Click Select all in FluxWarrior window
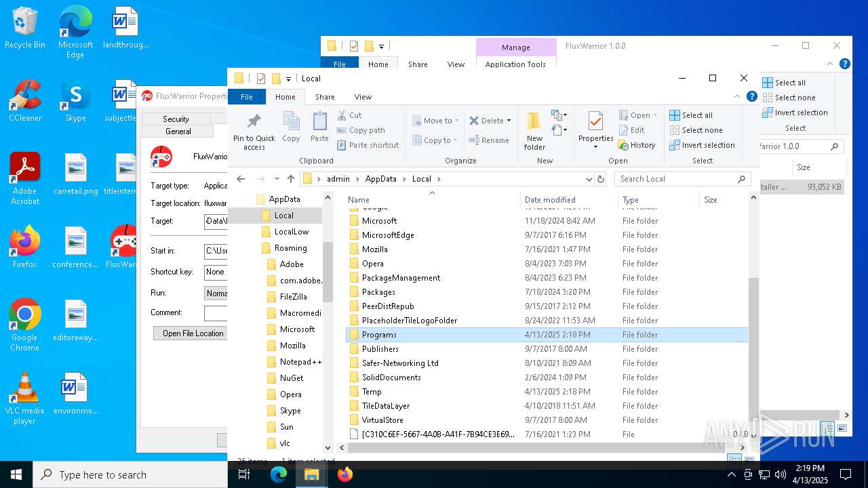The width and height of the screenshot is (868, 488). point(784,83)
